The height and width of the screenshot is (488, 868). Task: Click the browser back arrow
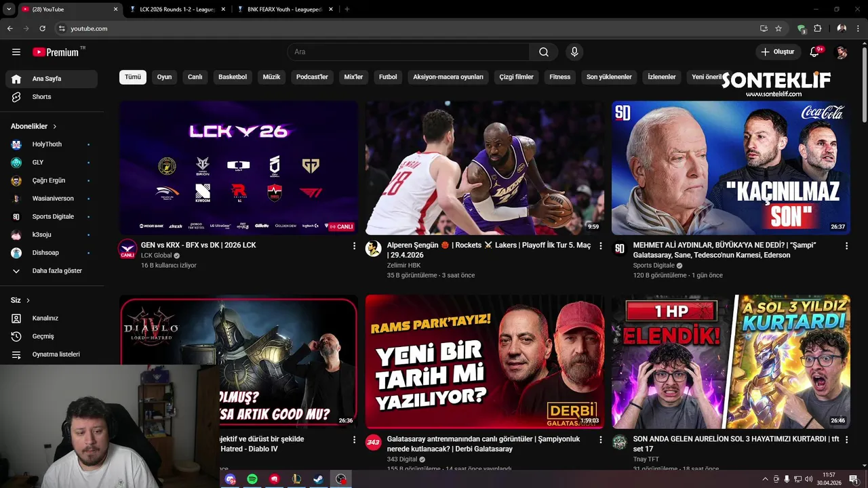[x=10, y=28]
